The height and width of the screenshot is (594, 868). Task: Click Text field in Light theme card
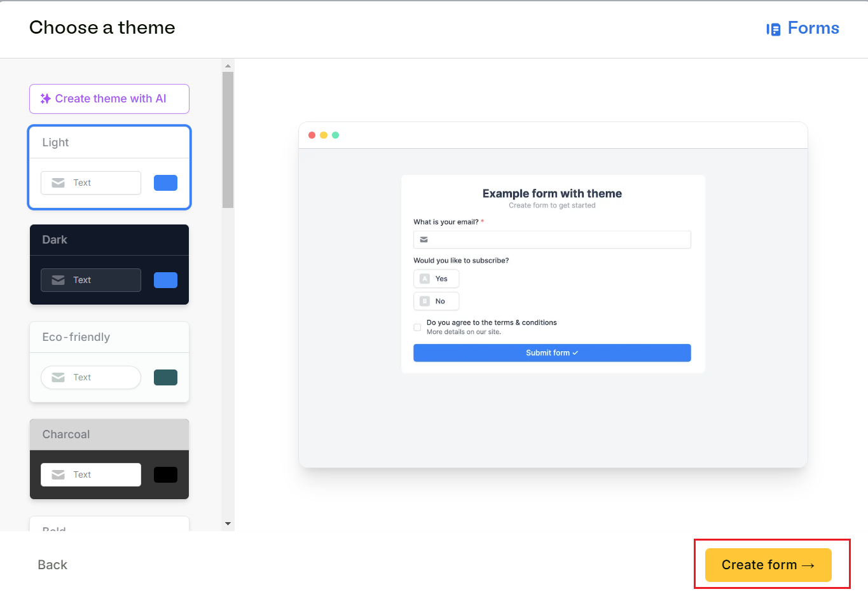click(91, 183)
